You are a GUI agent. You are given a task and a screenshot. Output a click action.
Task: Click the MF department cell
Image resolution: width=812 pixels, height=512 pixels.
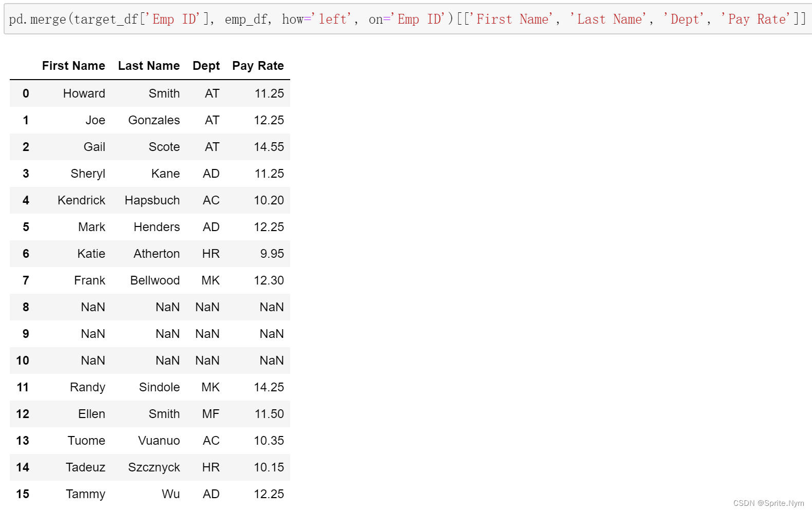pos(211,414)
